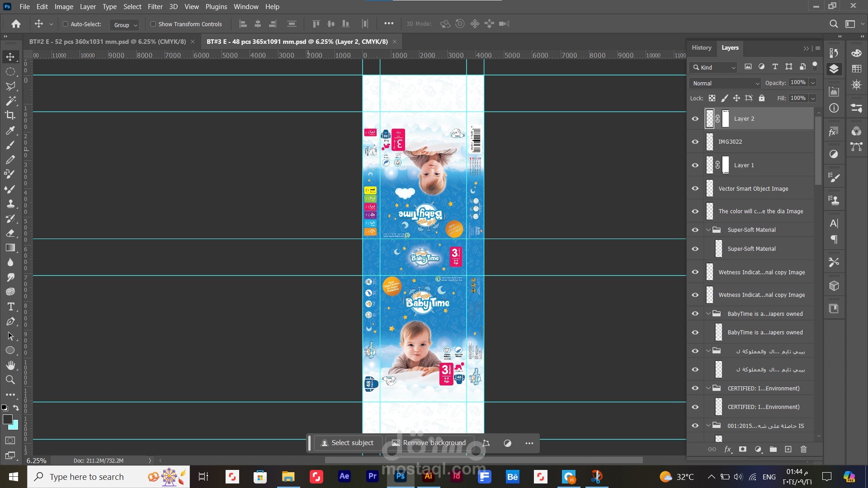Open the Normal blend mode dropdown
This screenshot has width=868, height=488.
point(726,83)
